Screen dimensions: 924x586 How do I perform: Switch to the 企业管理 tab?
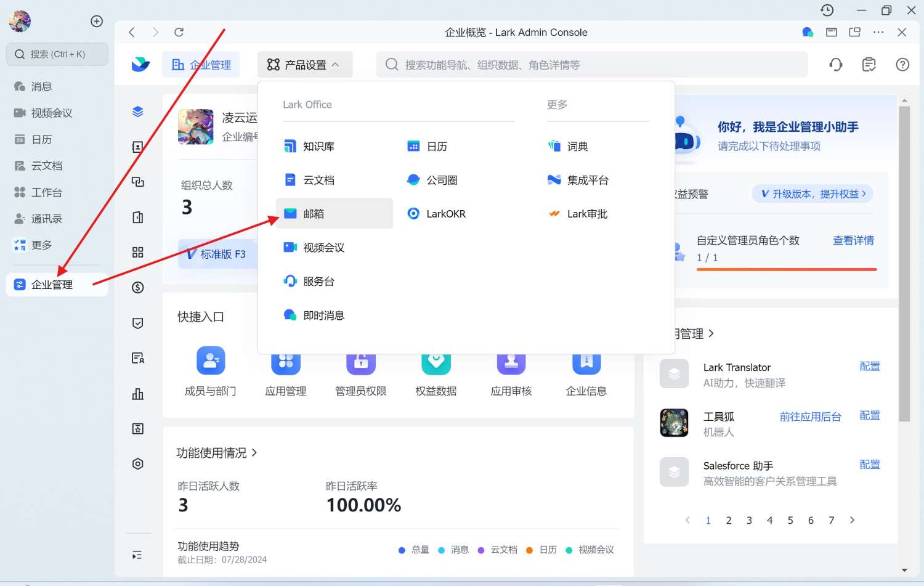[x=201, y=65]
